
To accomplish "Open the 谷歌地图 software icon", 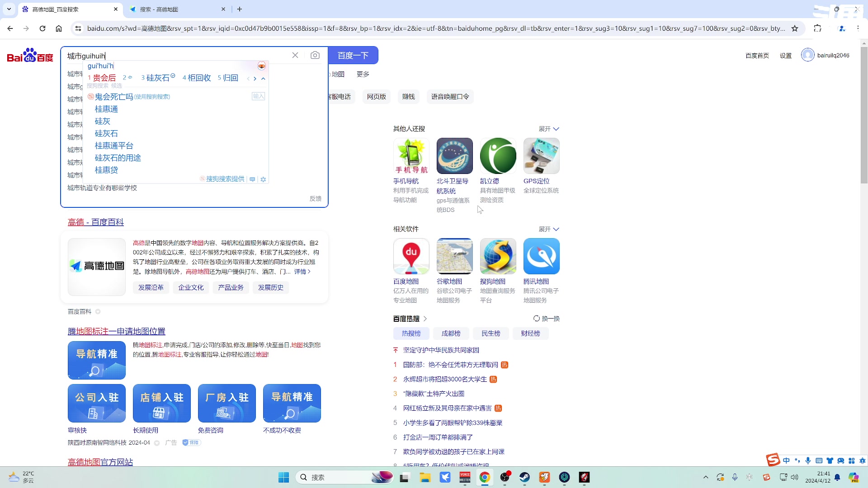I will point(455,256).
